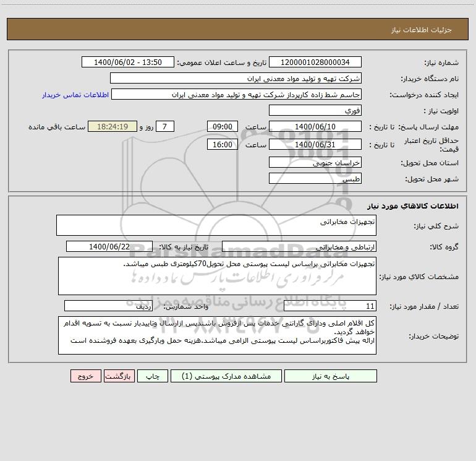The height and width of the screenshot is (461, 476).
Task: Click the response deadline time 09:00
Action: [x=222, y=126]
